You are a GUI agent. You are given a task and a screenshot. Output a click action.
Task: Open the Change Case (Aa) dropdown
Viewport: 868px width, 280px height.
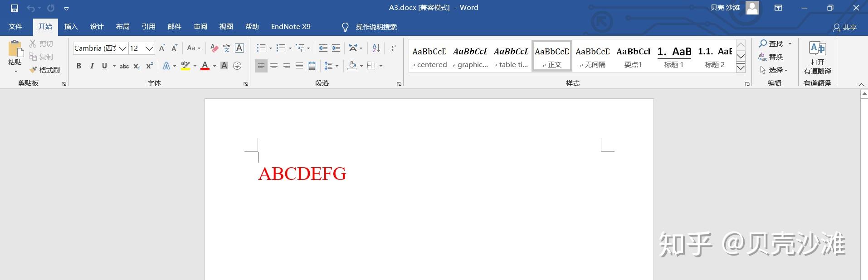[194, 48]
